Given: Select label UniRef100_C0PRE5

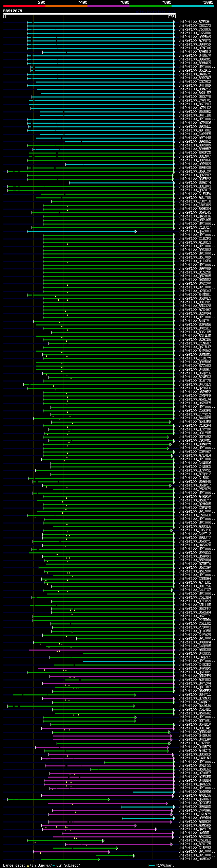Looking at the screenshot, I should [195, 134].
